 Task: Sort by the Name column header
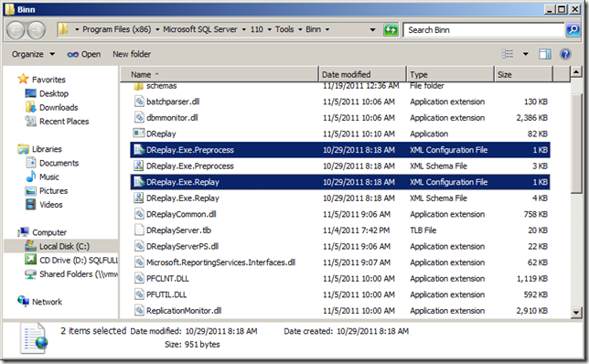[220, 74]
